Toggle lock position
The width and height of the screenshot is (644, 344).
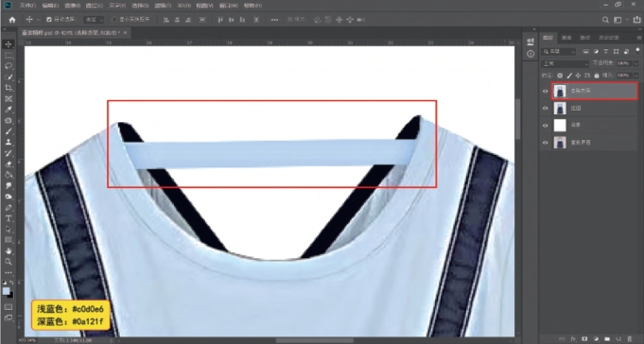pyautogui.click(x=579, y=76)
